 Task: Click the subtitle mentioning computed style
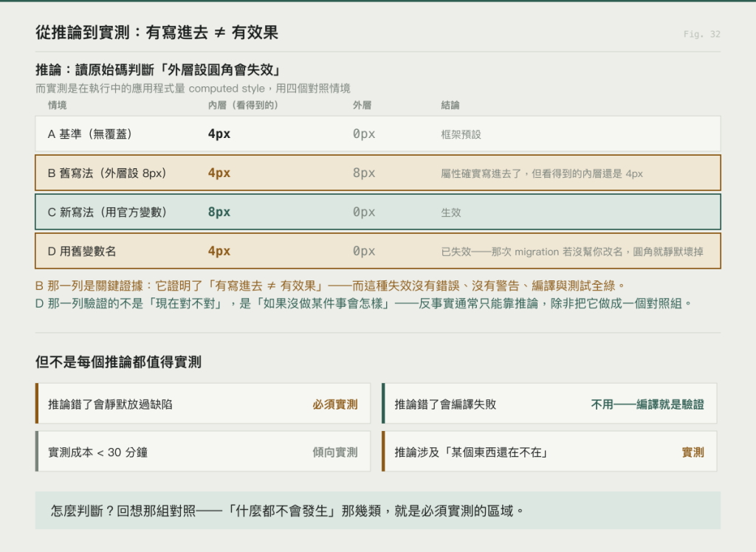(193, 89)
